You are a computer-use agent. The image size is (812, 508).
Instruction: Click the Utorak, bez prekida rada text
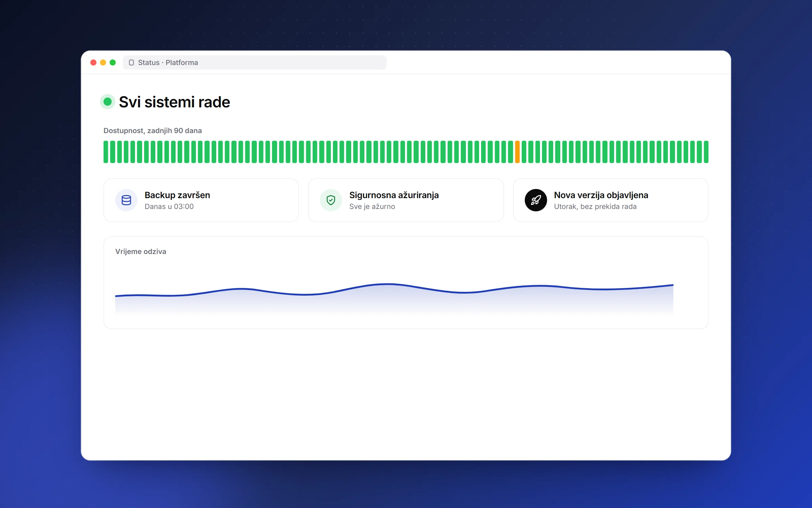(595, 207)
